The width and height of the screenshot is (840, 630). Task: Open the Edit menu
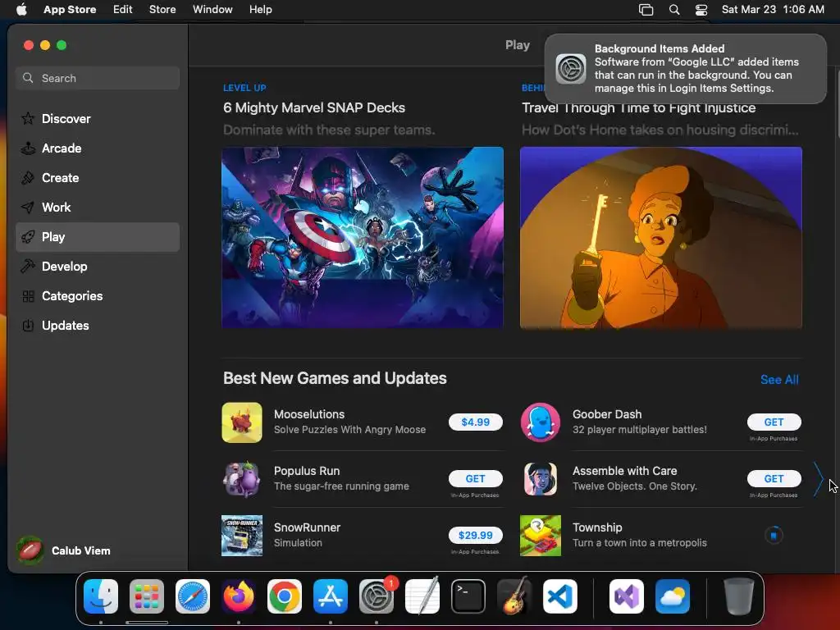(123, 10)
